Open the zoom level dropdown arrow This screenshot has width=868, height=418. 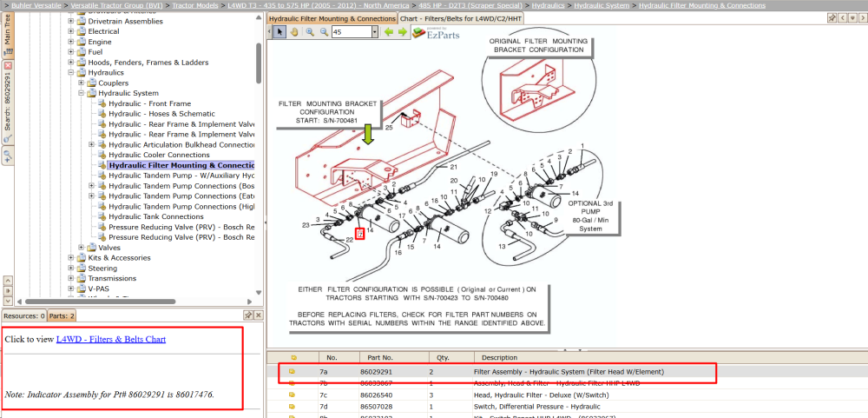(x=375, y=32)
